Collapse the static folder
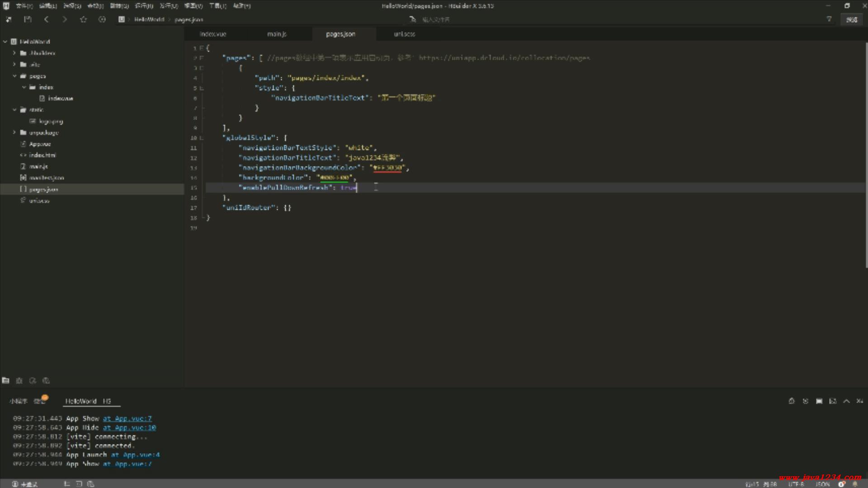868x488 pixels. click(x=14, y=109)
